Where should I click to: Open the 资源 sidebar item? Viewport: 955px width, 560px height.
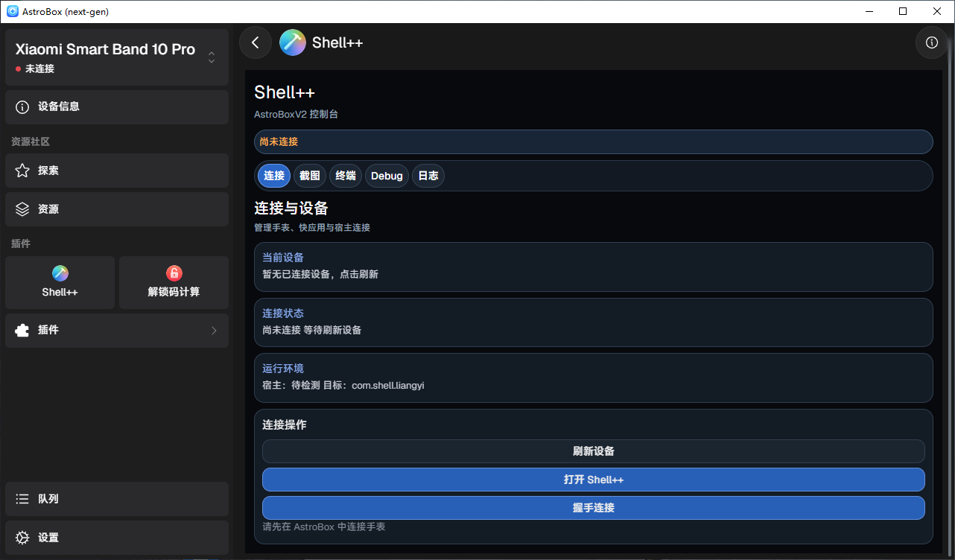click(117, 209)
